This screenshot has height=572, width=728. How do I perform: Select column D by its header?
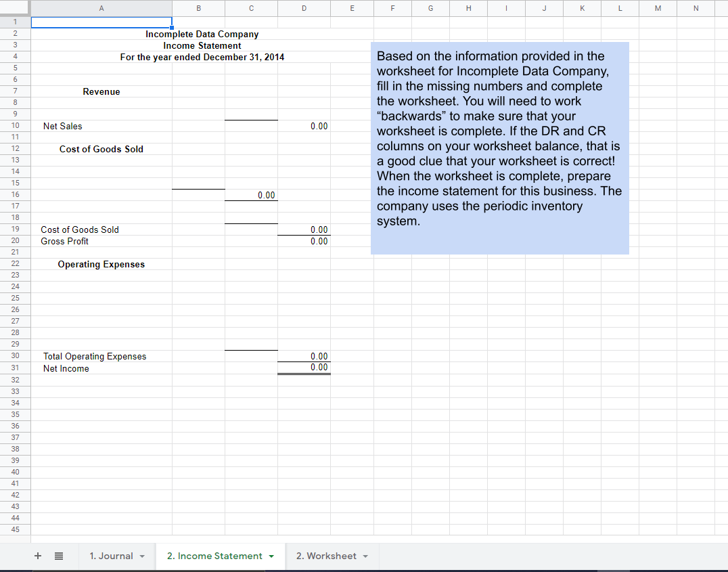[x=304, y=7]
